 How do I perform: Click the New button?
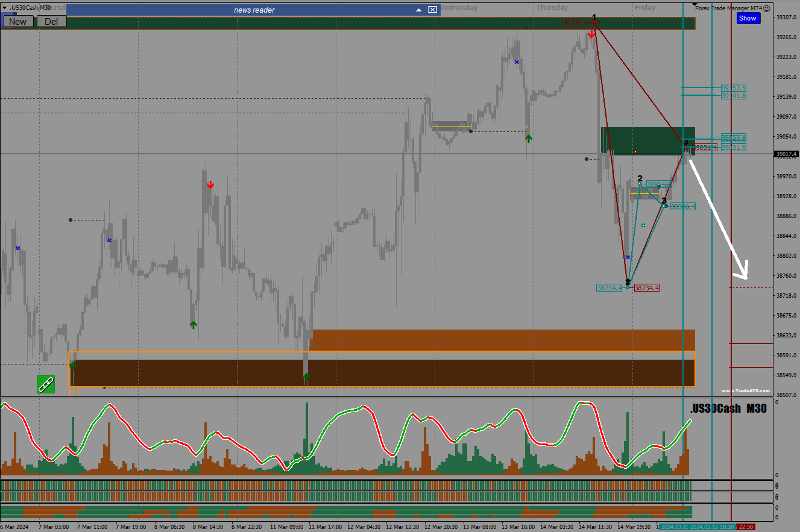18,21
